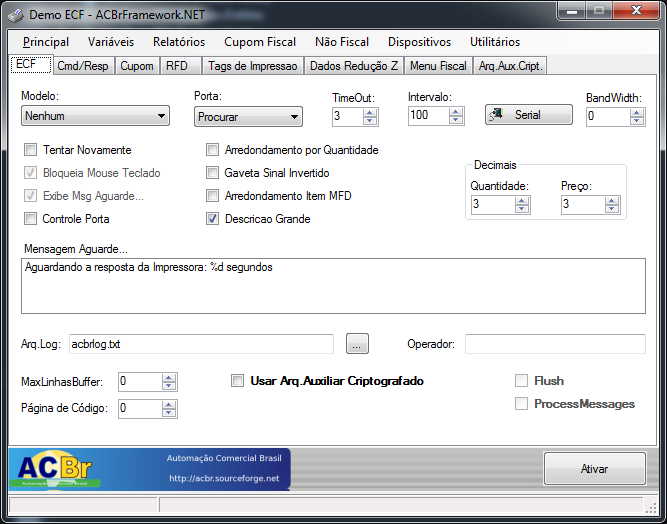Select the ECF tab
The height and width of the screenshot is (524, 667).
coord(31,64)
